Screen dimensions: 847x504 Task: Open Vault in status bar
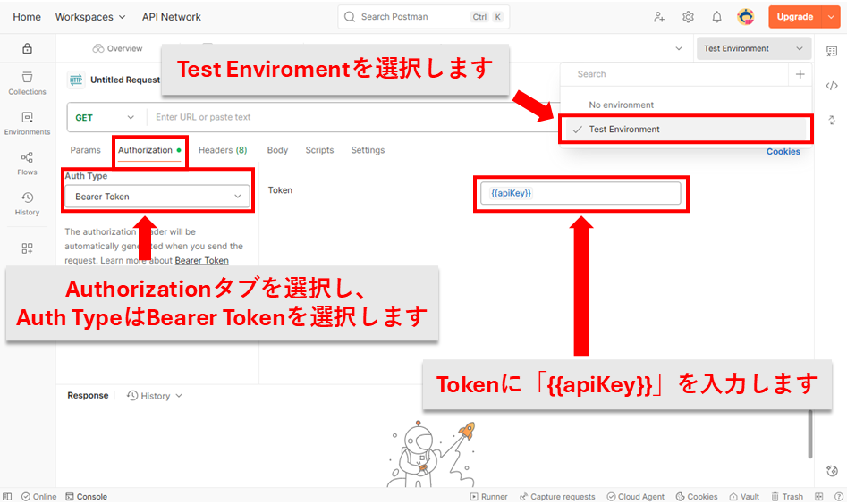pyautogui.click(x=744, y=497)
